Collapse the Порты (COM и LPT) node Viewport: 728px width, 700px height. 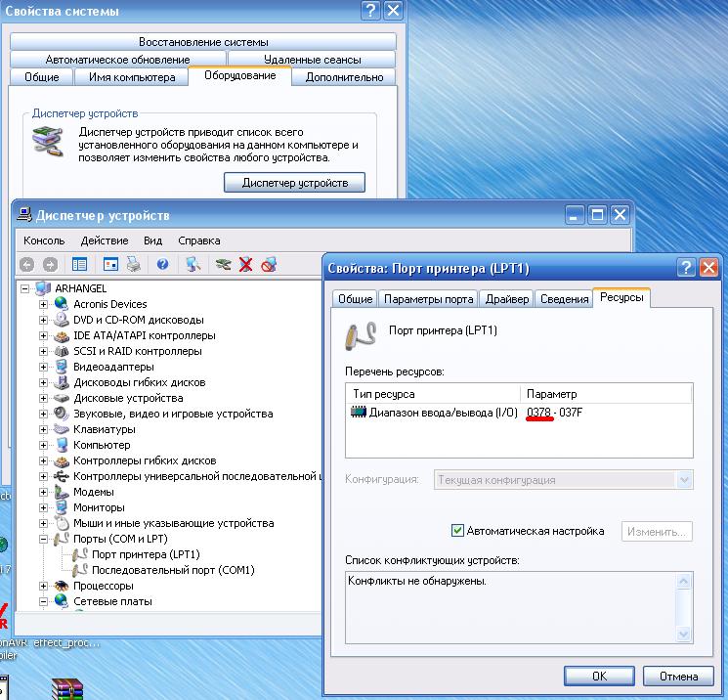pos(43,539)
